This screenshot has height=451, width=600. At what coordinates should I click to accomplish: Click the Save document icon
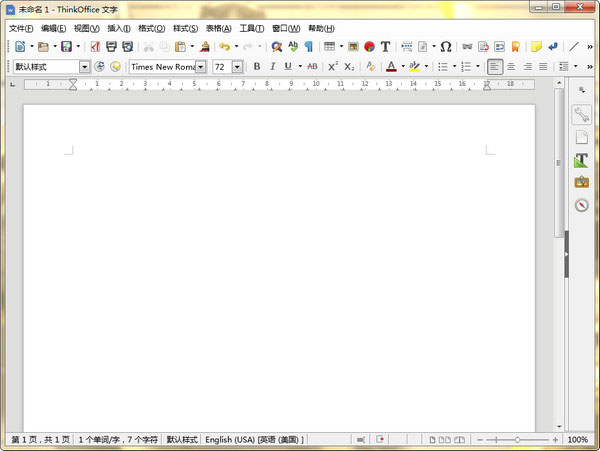point(67,47)
